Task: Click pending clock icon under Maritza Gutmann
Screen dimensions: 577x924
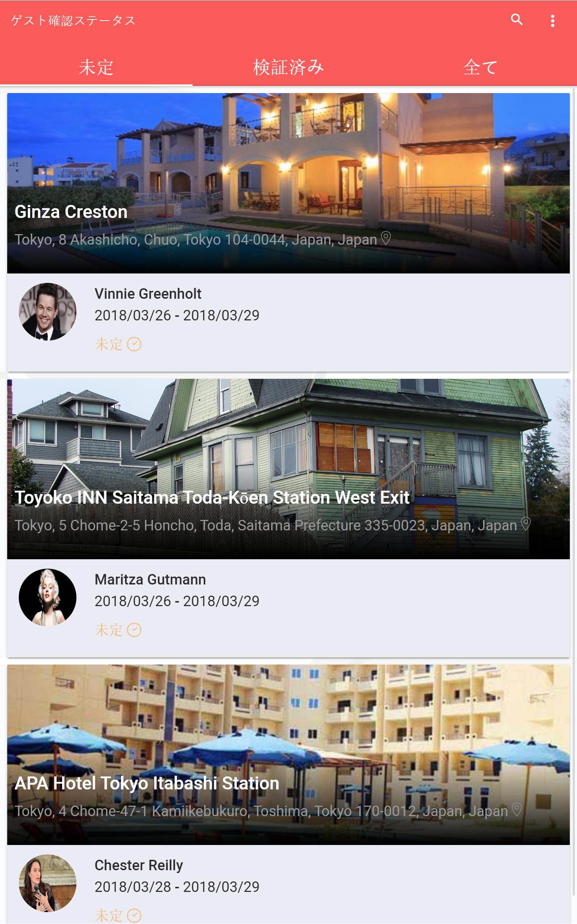Action: click(134, 630)
